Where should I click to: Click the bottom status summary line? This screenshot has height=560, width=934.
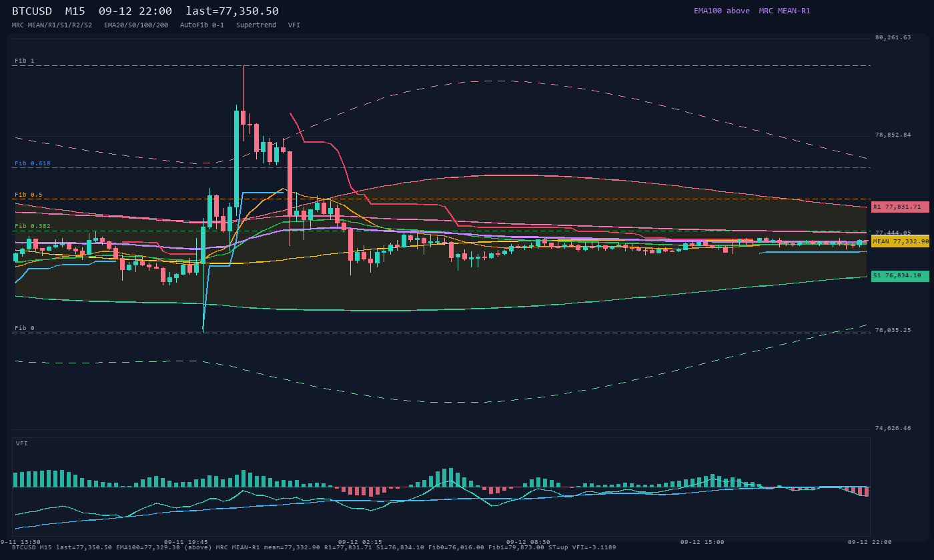coord(314,547)
